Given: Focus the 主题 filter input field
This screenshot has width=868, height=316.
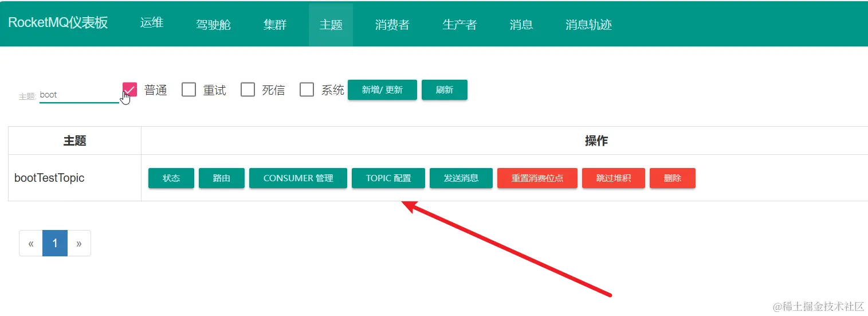Looking at the screenshot, I should click(79, 95).
